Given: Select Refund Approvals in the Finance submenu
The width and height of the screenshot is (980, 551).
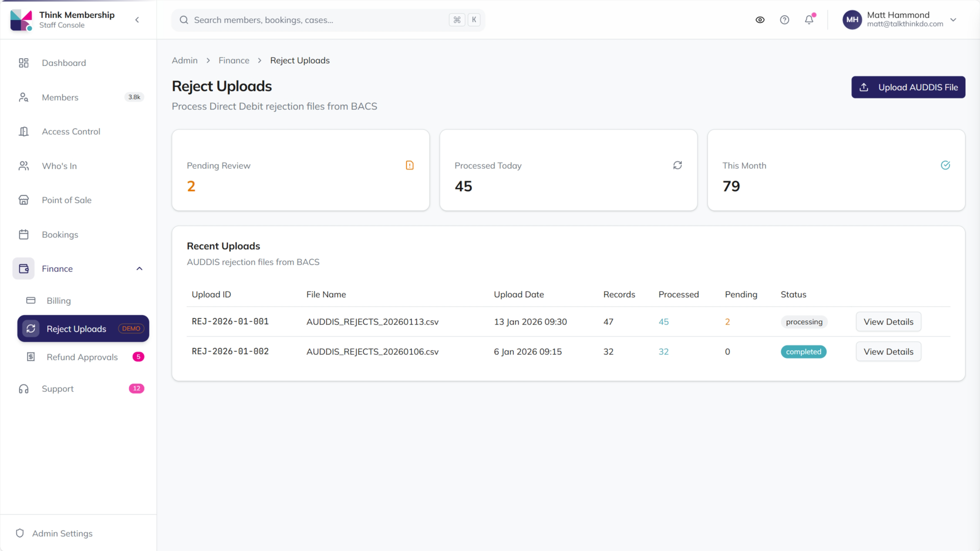Looking at the screenshot, I should point(83,357).
